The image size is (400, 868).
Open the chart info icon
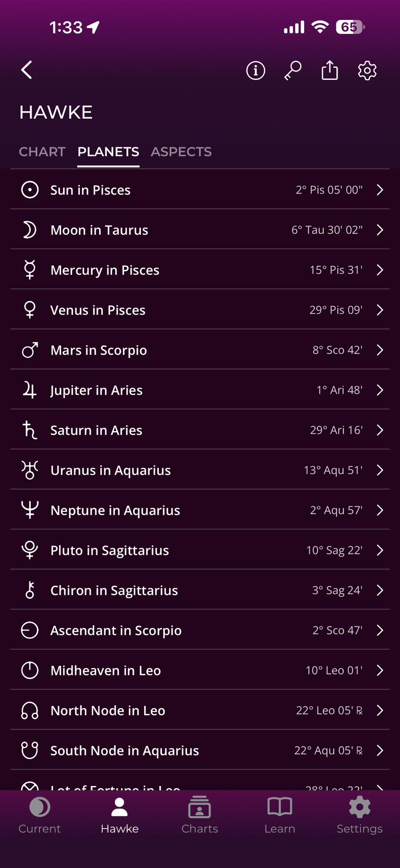pyautogui.click(x=256, y=70)
